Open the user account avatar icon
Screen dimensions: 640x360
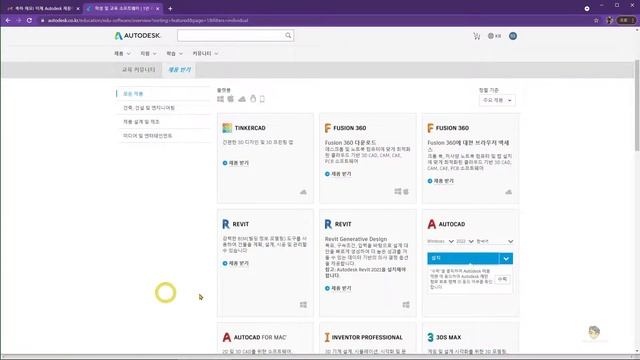coord(513,36)
